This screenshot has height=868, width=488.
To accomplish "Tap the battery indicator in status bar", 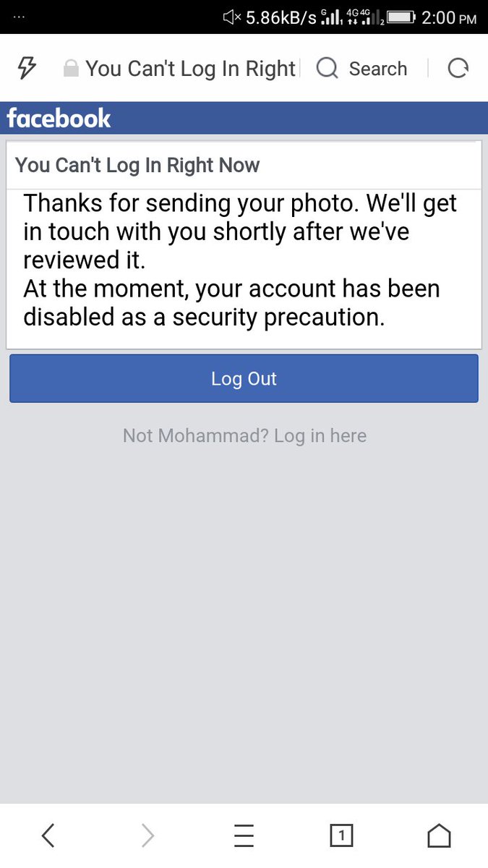I will coord(401,17).
